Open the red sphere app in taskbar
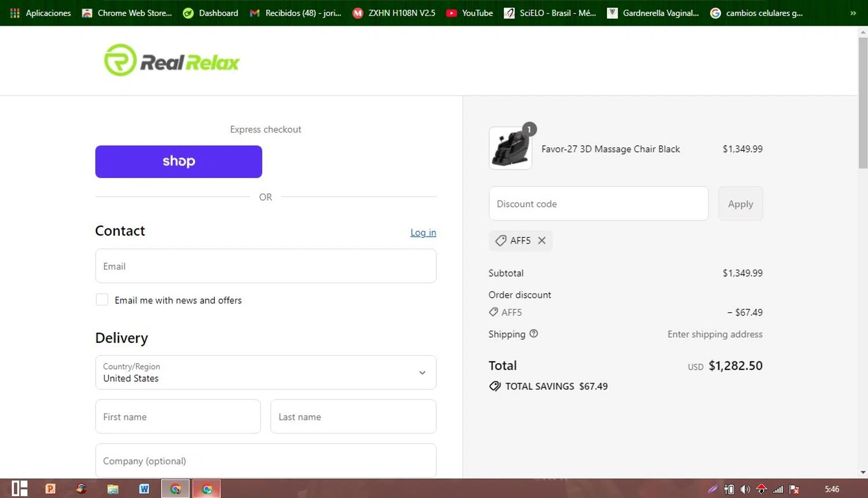The height and width of the screenshot is (498, 868). pyautogui.click(x=82, y=489)
